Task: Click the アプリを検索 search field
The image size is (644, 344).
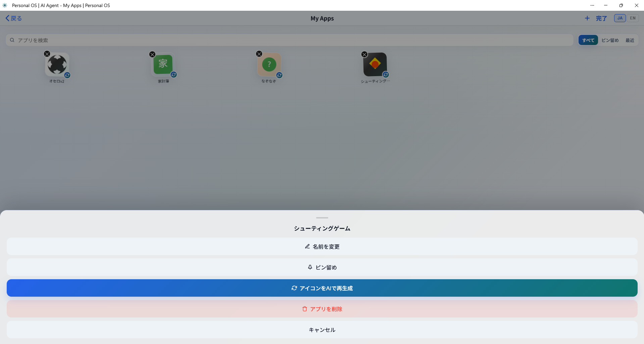Action: click(289, 40)
